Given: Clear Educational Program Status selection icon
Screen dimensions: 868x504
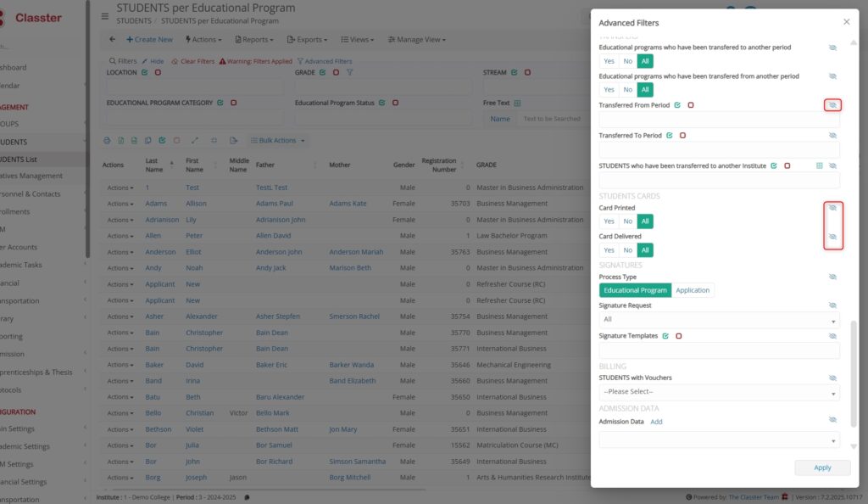Looking at the screenshot, I should point(395,103).
